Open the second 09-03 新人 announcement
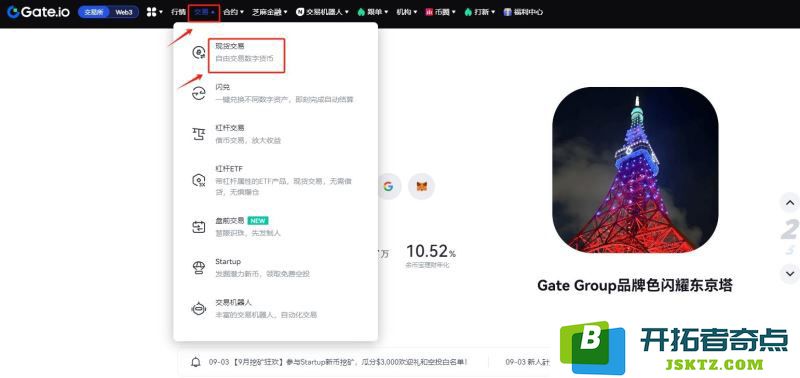Screen dimensions: 800x378 (x=528, y=362)
